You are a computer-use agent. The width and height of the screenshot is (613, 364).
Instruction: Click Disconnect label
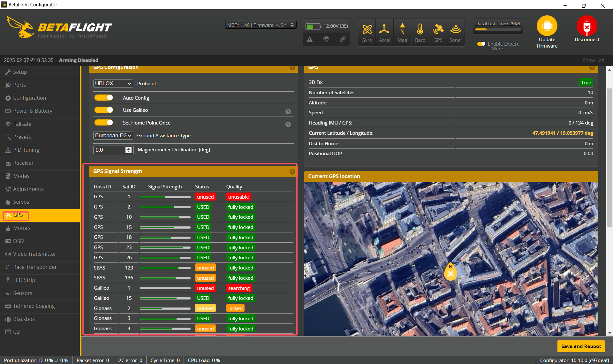(x=587, y=40)
